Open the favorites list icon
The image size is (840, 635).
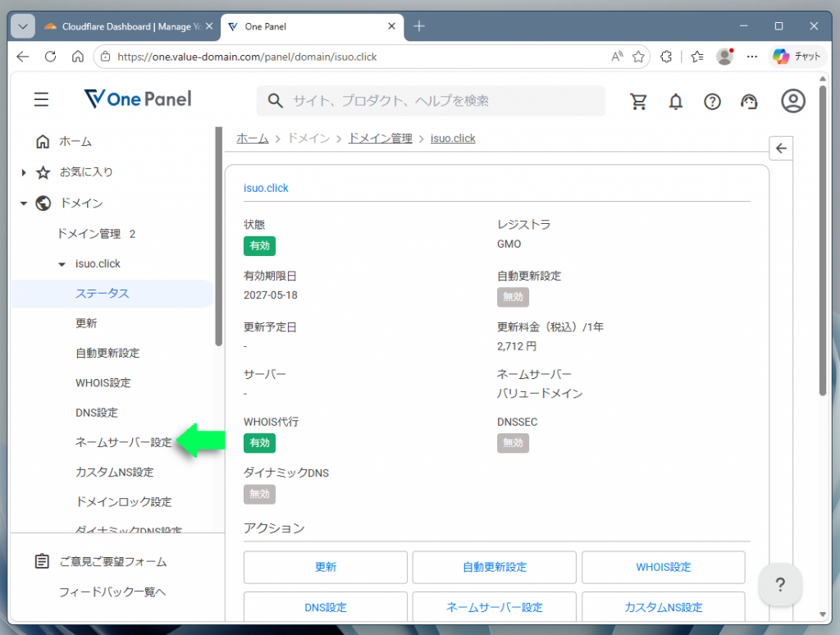[x=697, y=57]
